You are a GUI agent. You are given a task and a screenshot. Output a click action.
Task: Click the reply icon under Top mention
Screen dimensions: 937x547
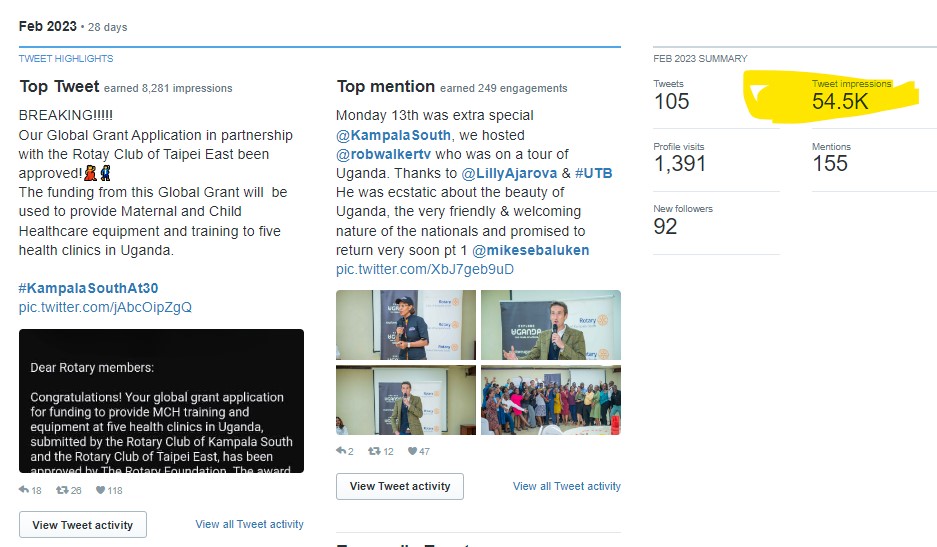coord(341,451)
